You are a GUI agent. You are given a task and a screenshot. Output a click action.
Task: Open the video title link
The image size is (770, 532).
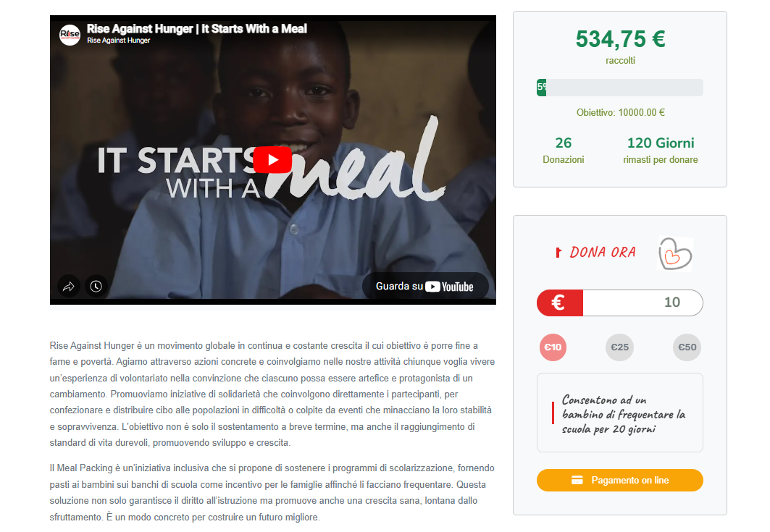click(197, 29)
